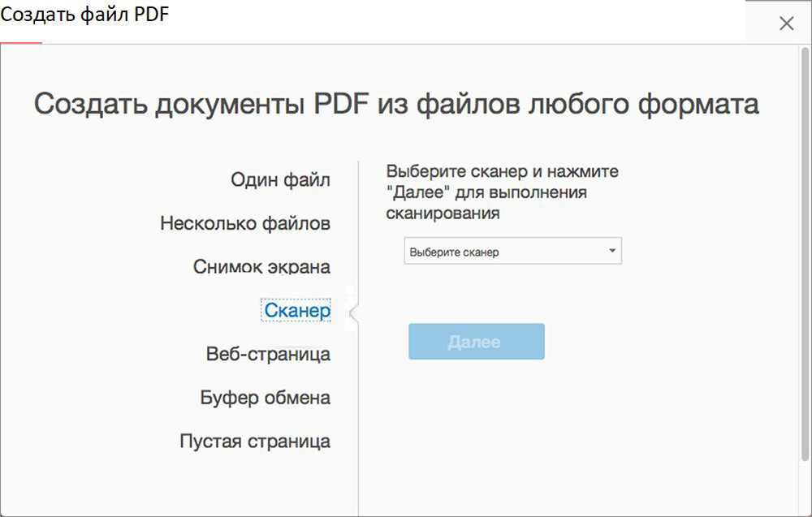Select the highlighted Сканер option
This screenshot has height=517, width=812.
(x=296, y=310)
